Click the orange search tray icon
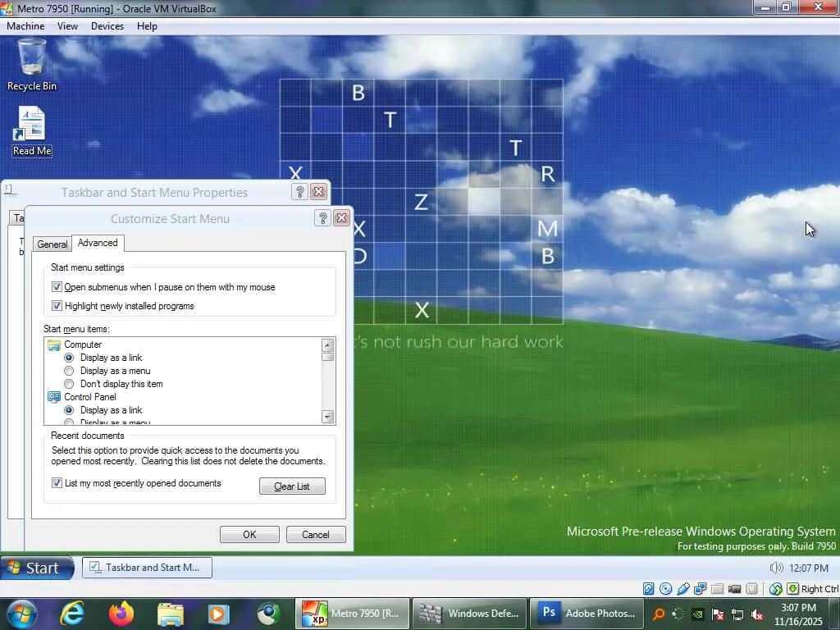The image size is (840, 630). coord(659,614)
